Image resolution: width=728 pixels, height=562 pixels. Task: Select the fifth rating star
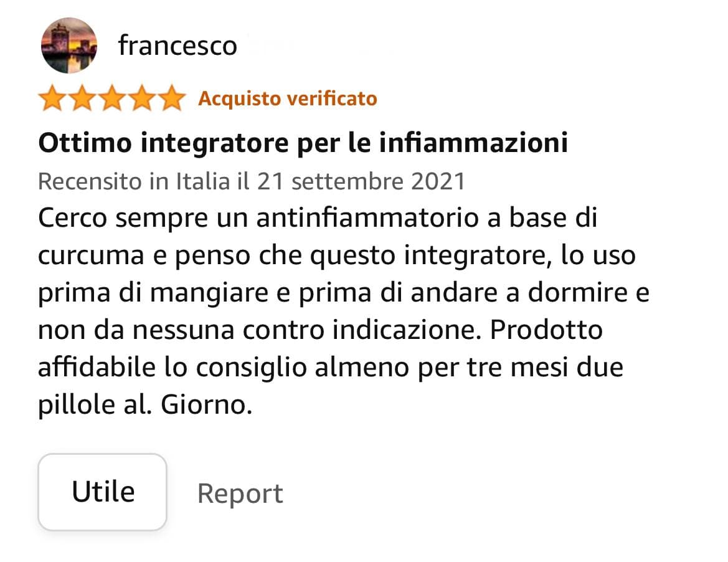172,98
